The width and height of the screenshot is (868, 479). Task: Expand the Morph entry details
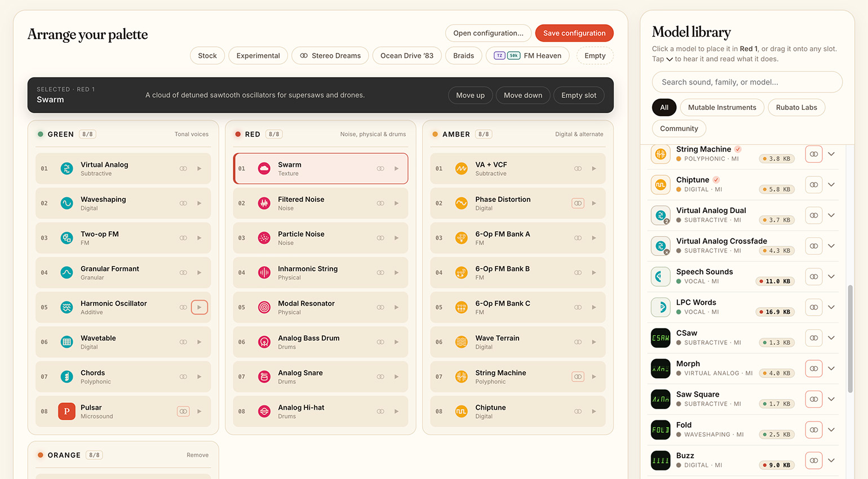[x=831, y=369]
